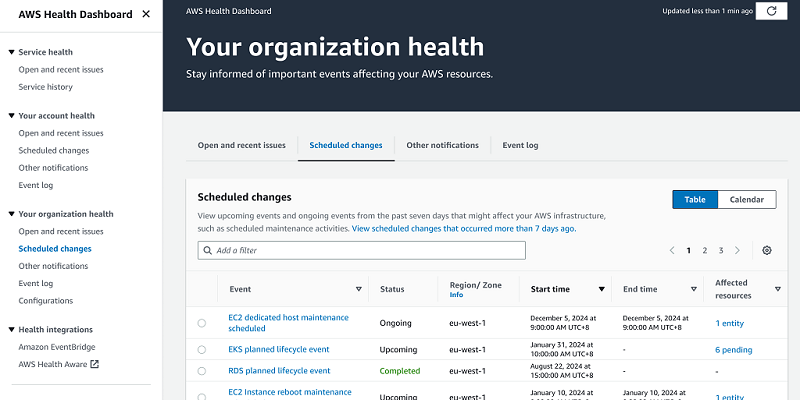Click the Add a filter field
This screenshot has width=800, height=400.
coord(361,251)
